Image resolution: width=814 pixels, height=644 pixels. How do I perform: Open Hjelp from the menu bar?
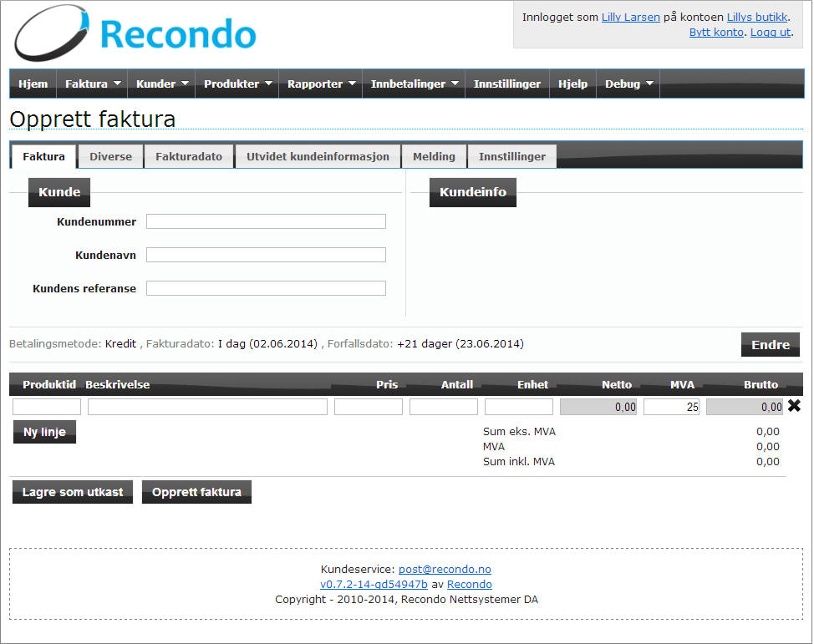(x=572, y=84)
